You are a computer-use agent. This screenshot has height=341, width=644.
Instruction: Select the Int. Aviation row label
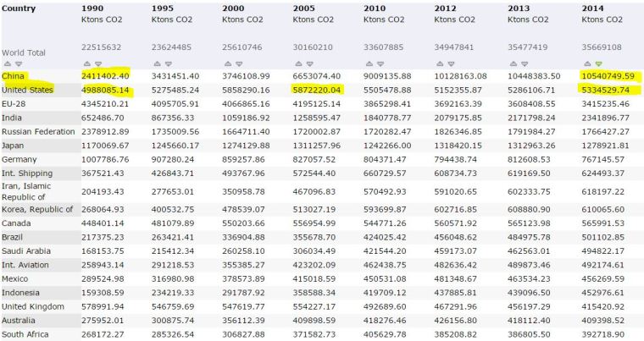coord(25,265)
